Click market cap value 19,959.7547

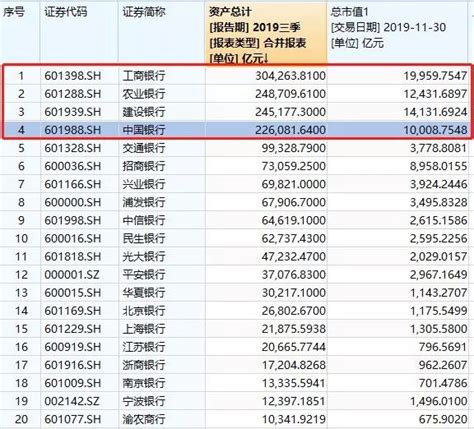click(x=435, y=76)
